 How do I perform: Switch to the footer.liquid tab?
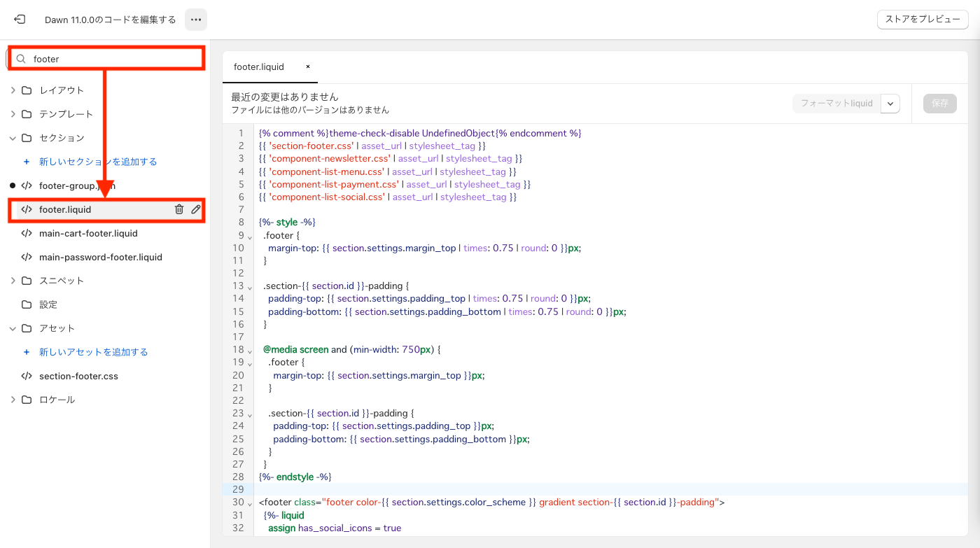(259, 67)
